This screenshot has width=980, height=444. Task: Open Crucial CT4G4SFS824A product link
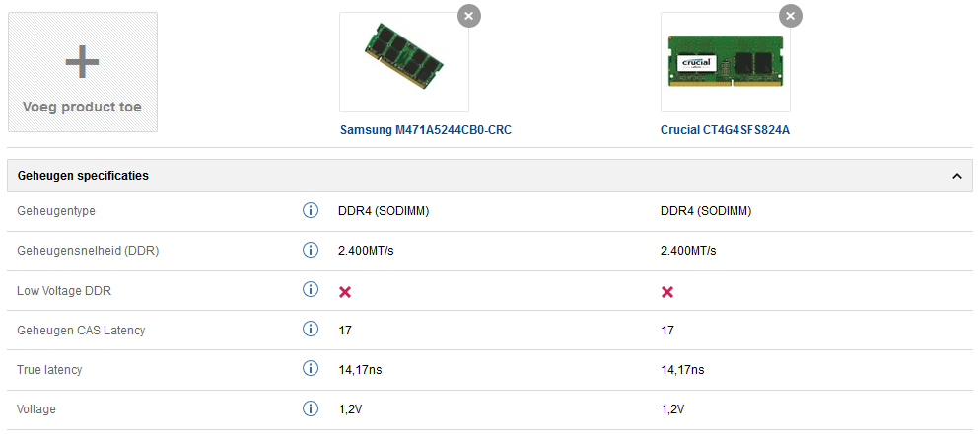tap(725, 130)
